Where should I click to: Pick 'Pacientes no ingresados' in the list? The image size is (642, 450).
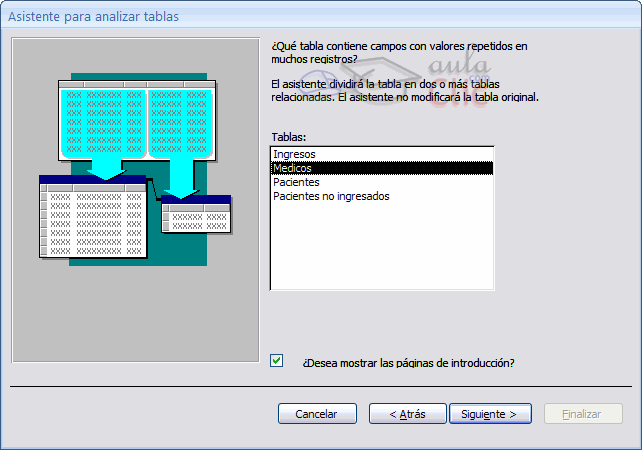click(x=331, y=196)
